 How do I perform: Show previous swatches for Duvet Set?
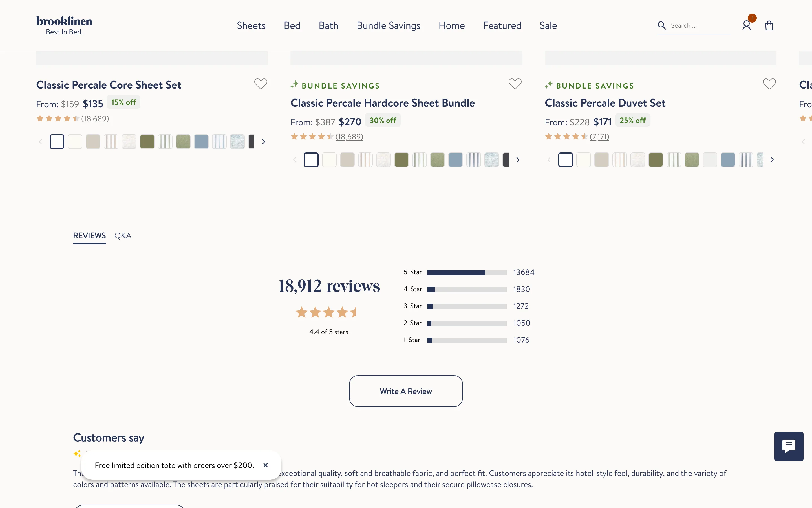[x=549, y=160]
